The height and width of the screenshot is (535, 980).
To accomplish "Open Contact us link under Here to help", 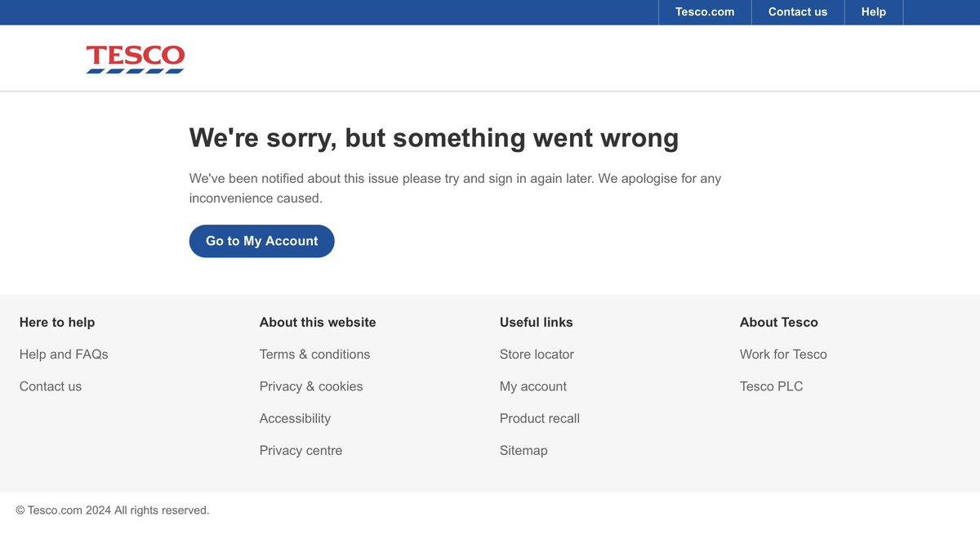I will [x=51, y=386].
